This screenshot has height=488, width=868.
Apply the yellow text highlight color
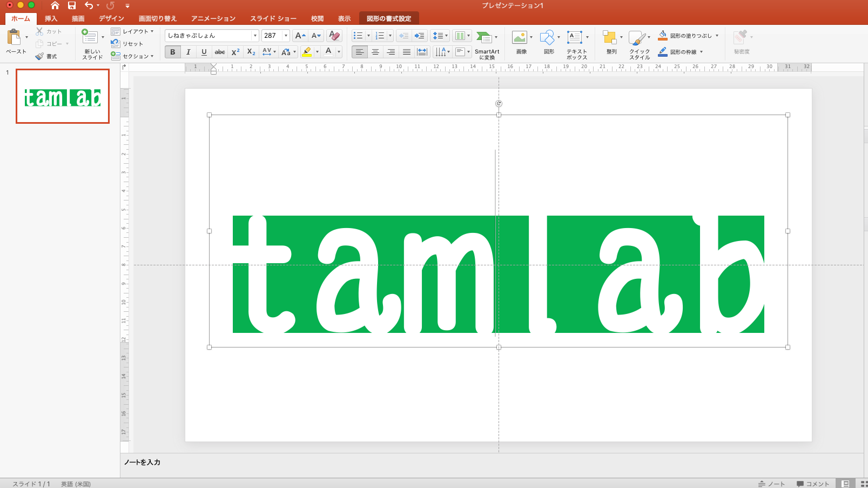tap(307, 52)
